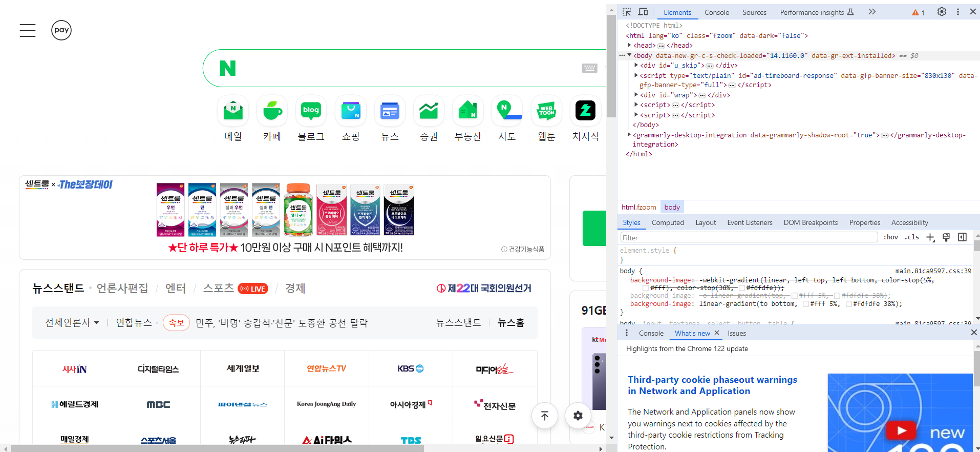This screenshot has width=980, height=452.
Task: Open the Mail (메일) shortcut icon
Action: (233, 111)
